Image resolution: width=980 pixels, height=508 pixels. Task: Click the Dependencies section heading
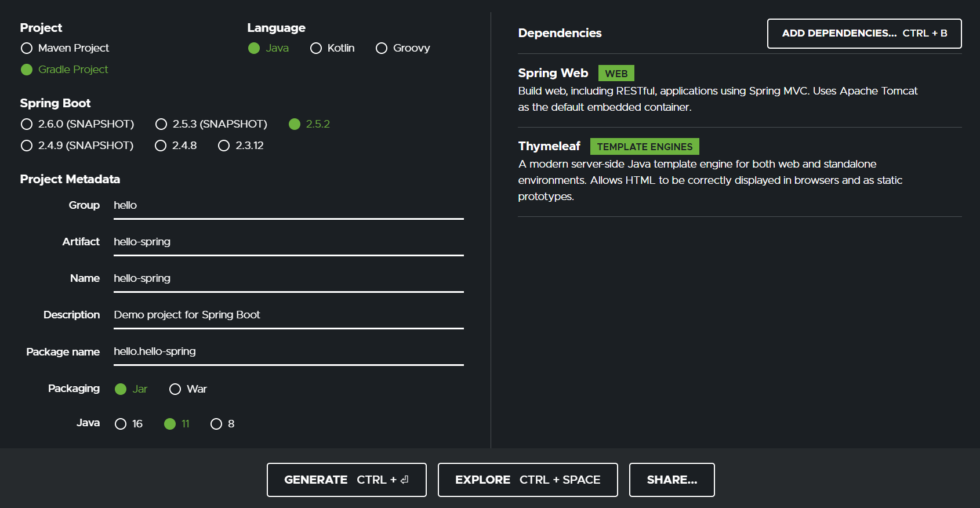[560, 33]
